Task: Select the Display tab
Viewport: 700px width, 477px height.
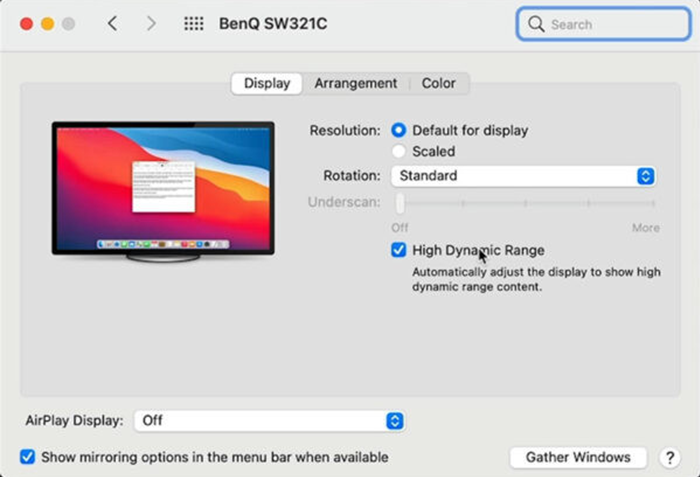Action: point(267,84)
